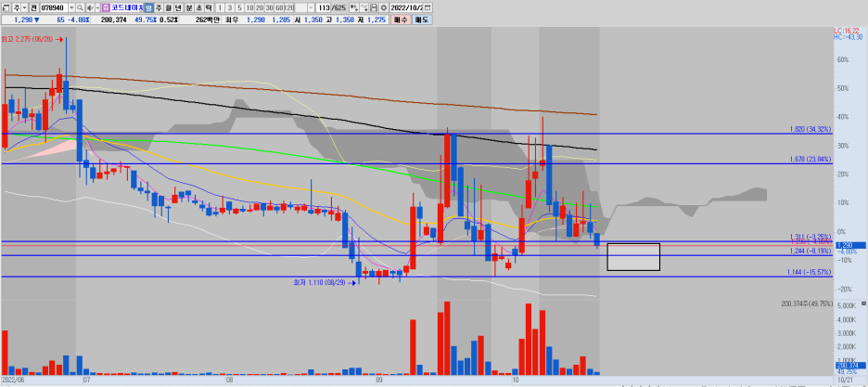Select the 10 interval button
Image resolution: width=868 pixels, height=387 pixels.
click(249, 7)
